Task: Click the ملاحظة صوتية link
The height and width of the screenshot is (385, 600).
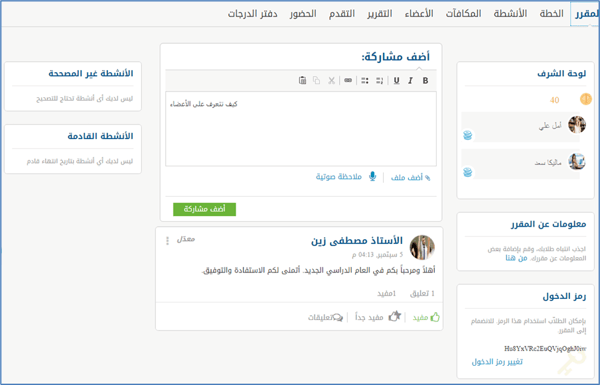Action: pyautogui.click(x=339, y=177)
